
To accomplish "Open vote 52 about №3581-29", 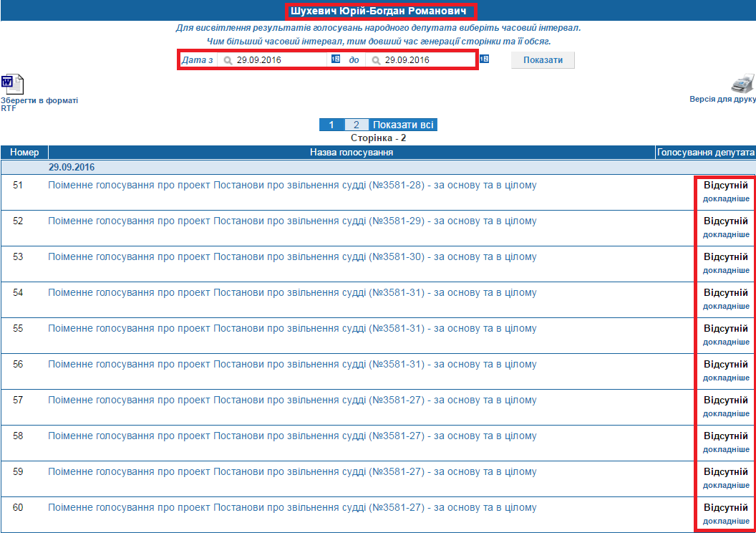I will [x=292, y=221].
